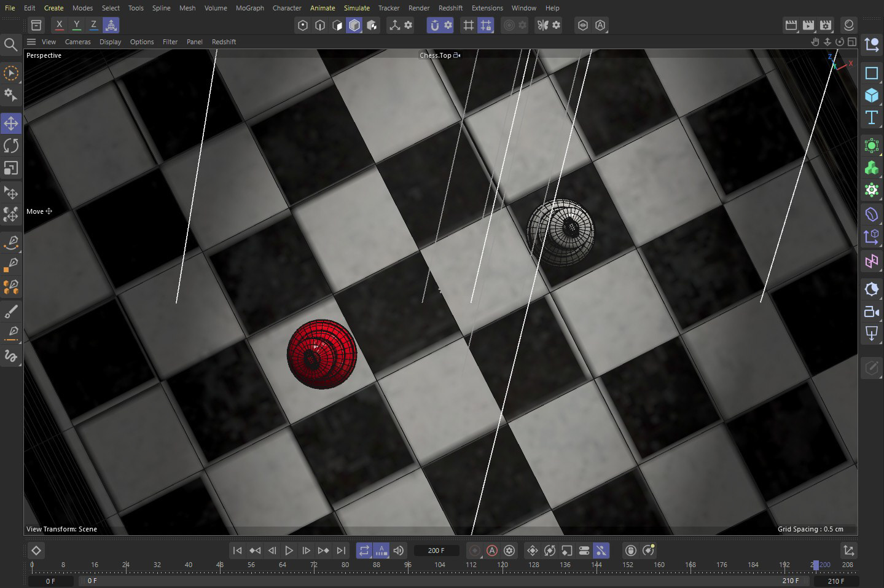The width and height of the screenshot is (884, 588).
Task: Click the Render to Picture Viewer icon
Action: (x=808, y=25)
